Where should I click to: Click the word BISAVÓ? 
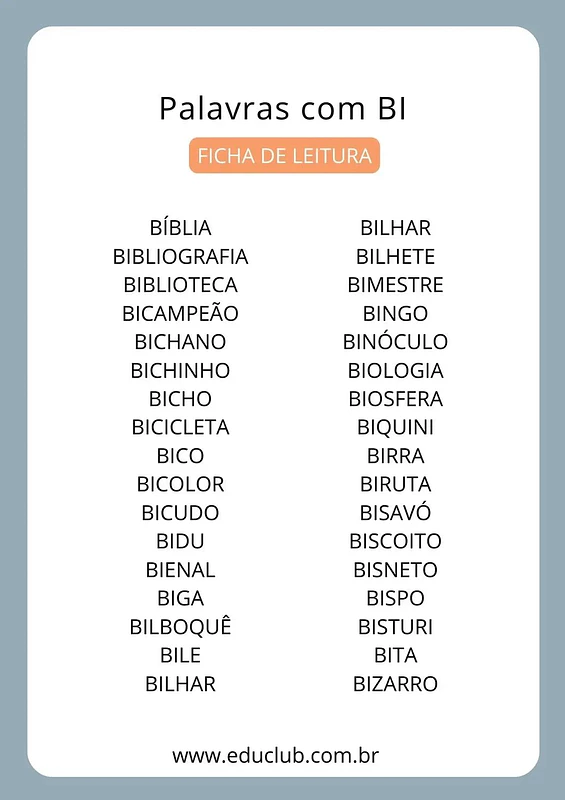click(395, 512)
